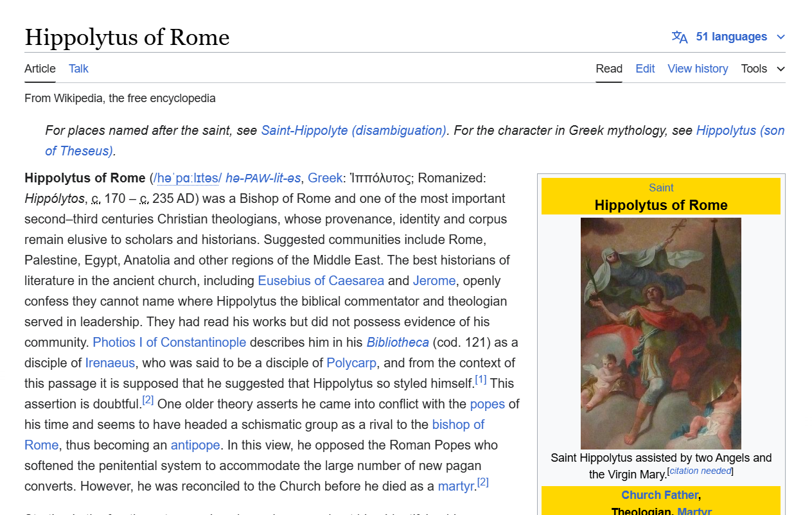
Task: Open Photios I of Constantinople link
Action: 170,342
